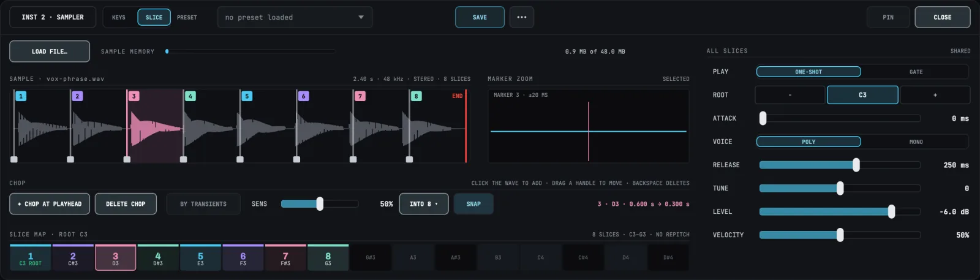Open the preset dropdown
Image resolution: width=980 pixels, height=280 pixels.
(295, 17)
